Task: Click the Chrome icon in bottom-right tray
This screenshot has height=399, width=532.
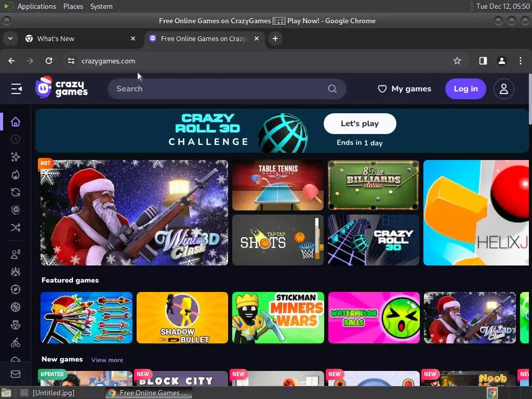Action: (492, 393)
